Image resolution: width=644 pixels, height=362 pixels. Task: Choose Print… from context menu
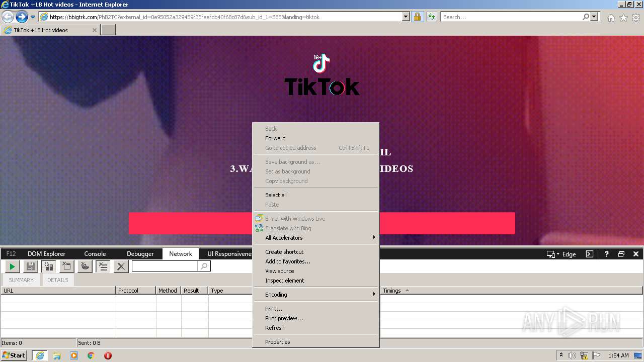(316, 309)
